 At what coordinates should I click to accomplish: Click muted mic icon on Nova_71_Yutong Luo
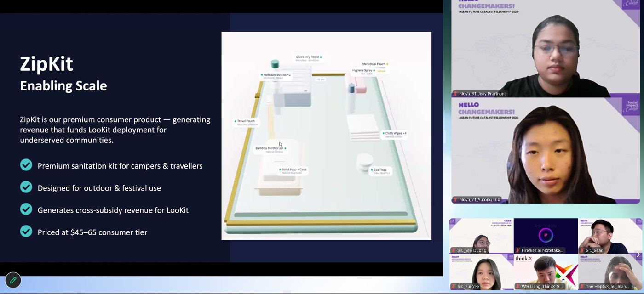pos(456,200)
